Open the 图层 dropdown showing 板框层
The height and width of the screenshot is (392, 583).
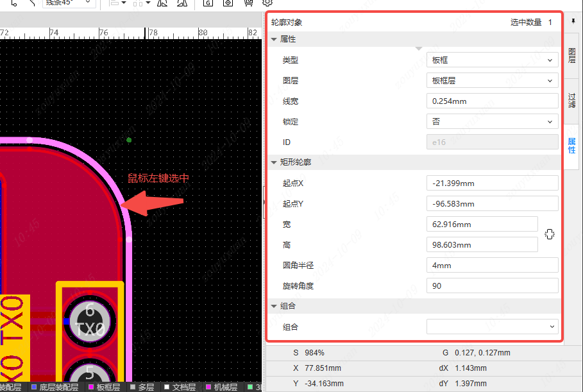pos(493,80)
